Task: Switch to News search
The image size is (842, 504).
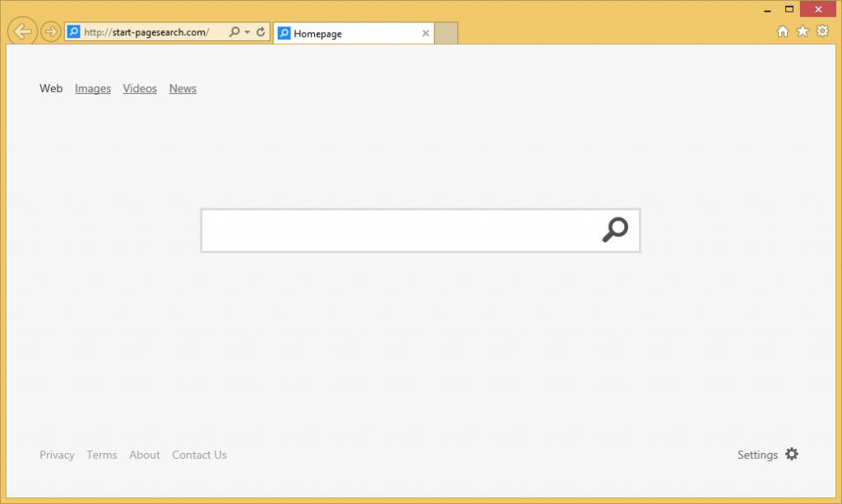Action: pos(183,89)
